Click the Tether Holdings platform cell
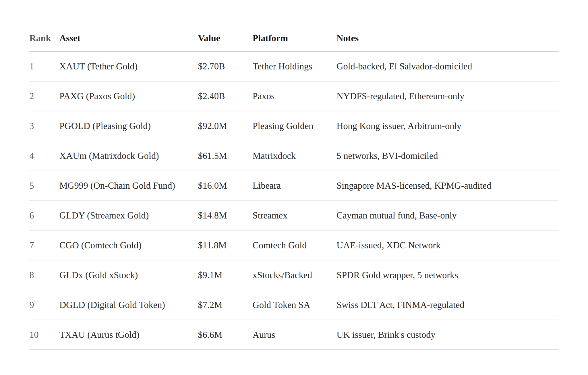 click(282, 66)
